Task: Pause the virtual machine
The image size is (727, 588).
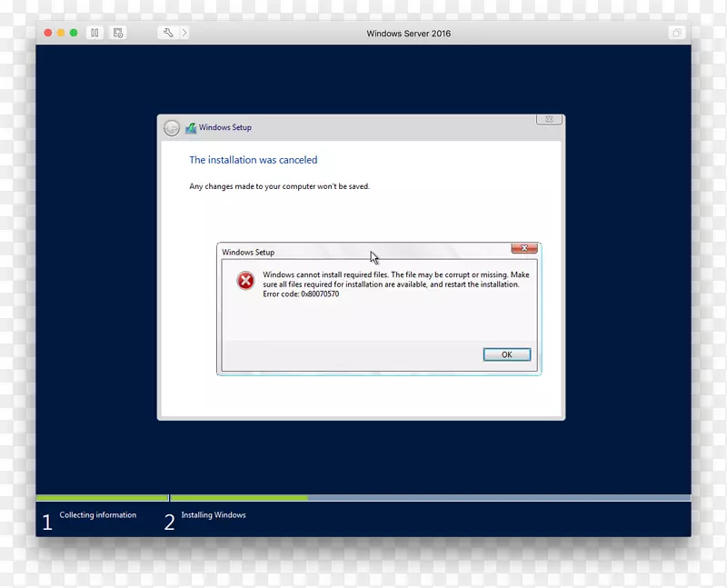Action: [x=95, y=33]
